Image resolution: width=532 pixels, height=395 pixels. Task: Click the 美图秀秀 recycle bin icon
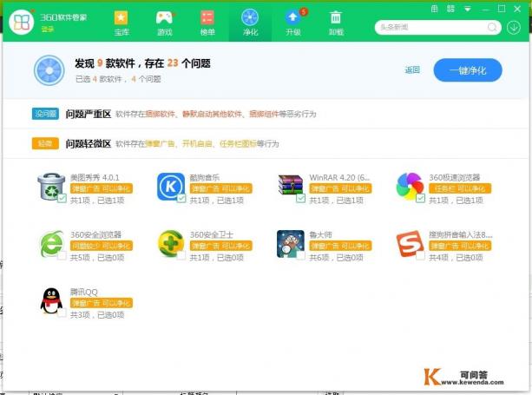point(51,187)
